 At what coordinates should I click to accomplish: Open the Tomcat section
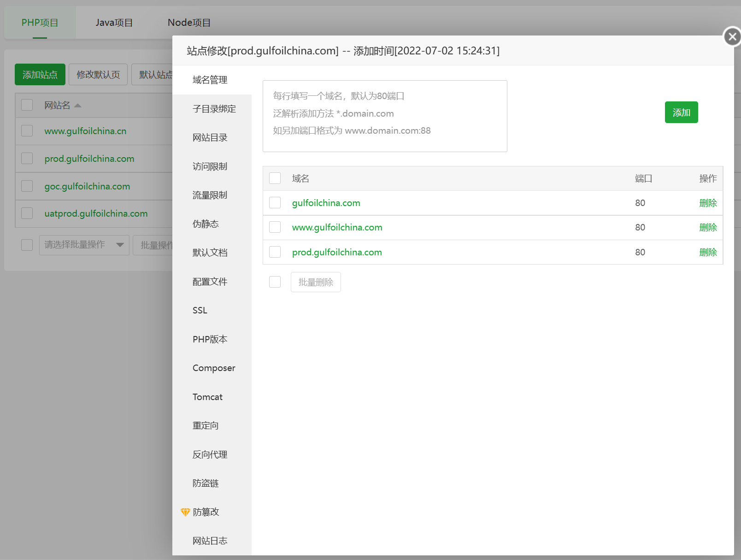[x=212, y=397]
